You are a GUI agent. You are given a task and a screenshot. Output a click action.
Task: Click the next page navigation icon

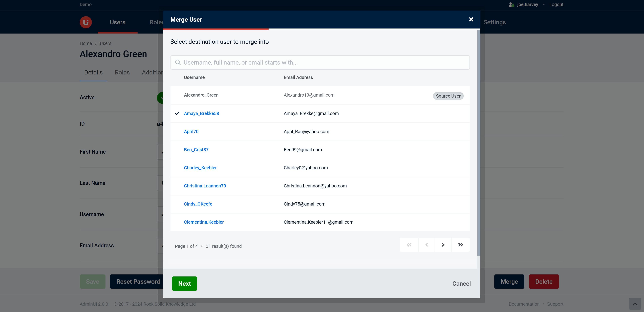[443, 245]
